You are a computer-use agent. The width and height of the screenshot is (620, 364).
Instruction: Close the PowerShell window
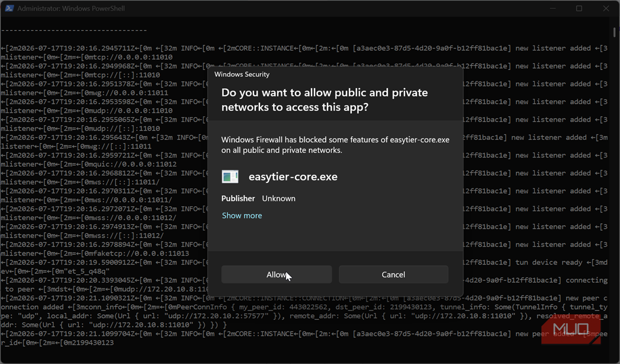click(606, 8)
